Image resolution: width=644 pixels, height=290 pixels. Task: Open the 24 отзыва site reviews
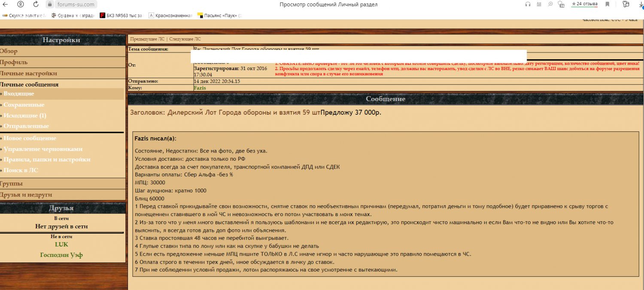tap(584, 4)
